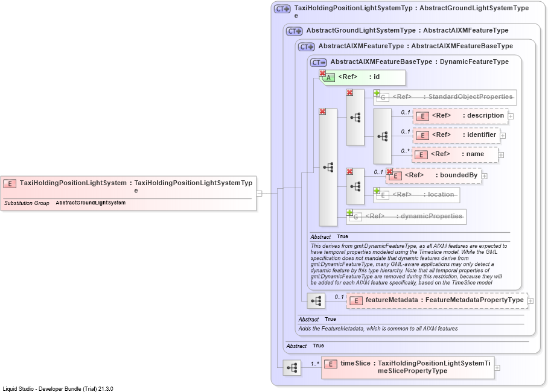
Task: Click the E icon of struck-out location element
Action: [x=383, y=195]
